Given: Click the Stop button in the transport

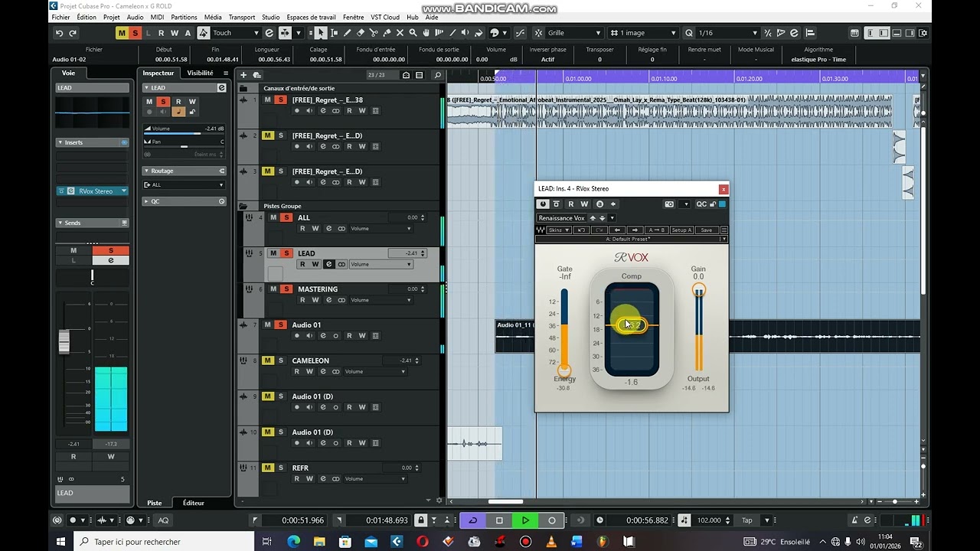Looking at the screenshot, I should [499, 520].
